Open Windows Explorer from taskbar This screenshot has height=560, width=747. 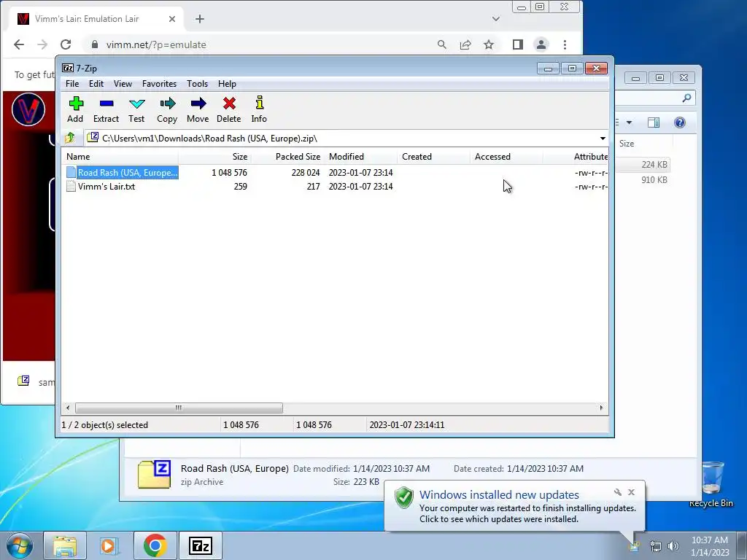(x=65, y=545)
